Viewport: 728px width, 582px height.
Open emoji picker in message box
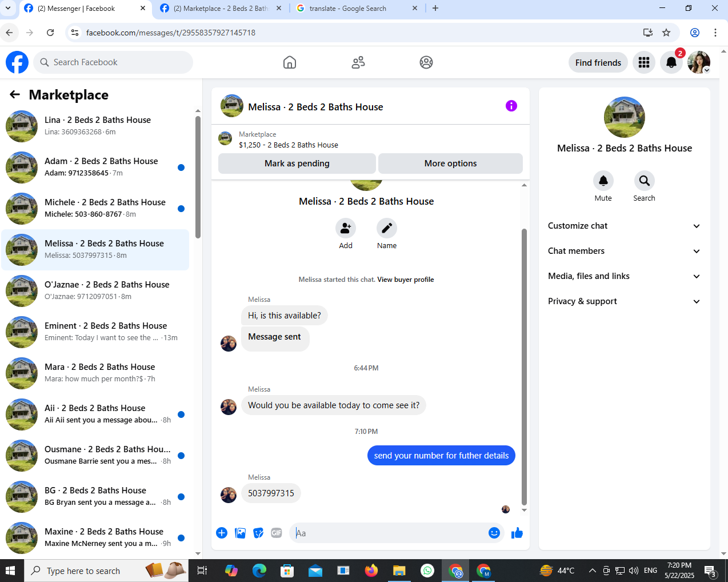click(x=494, y=533)
